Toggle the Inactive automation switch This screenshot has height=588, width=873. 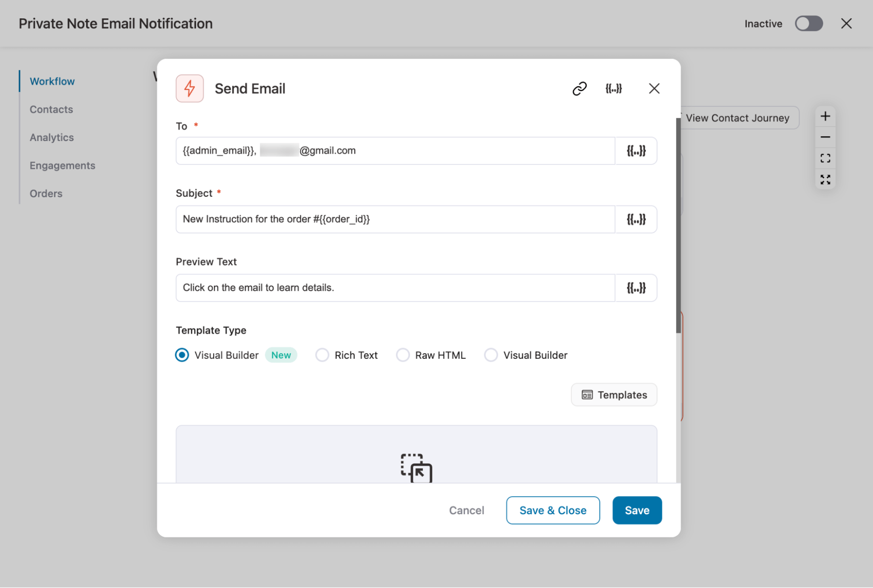click(808, 24)
